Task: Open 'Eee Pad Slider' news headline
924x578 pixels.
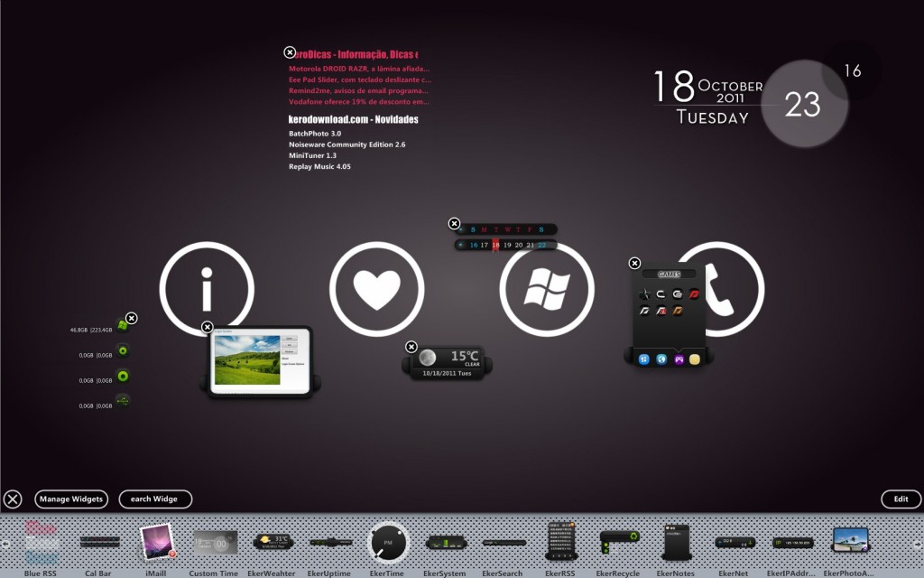Action: click(x=359, y=79)
